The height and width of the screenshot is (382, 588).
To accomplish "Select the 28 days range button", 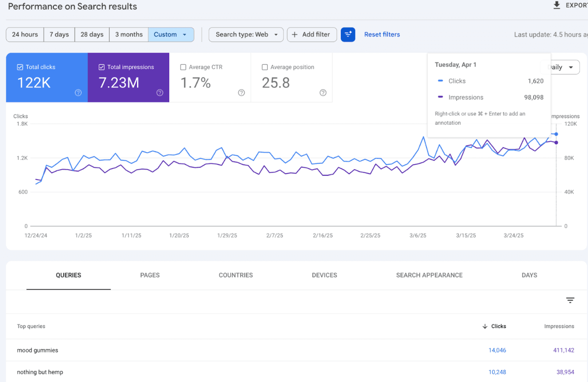I will (x=92, y=35).
